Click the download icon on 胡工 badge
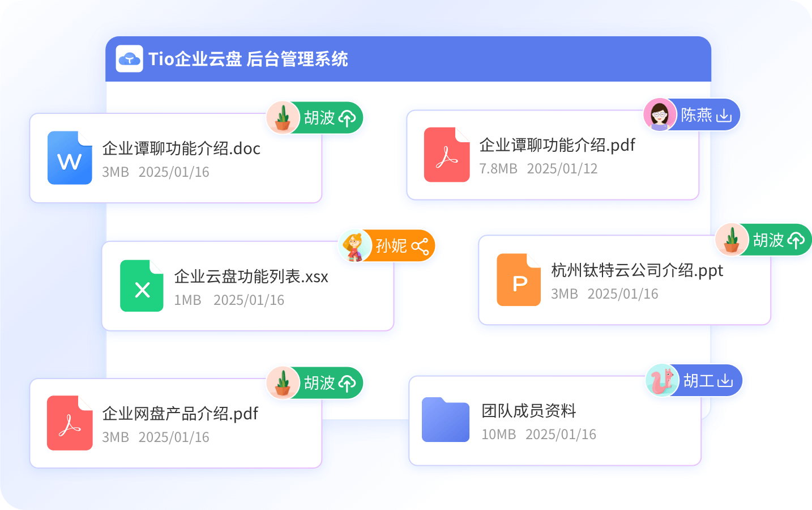The image size is (812, 510). (x=725, y=381)
